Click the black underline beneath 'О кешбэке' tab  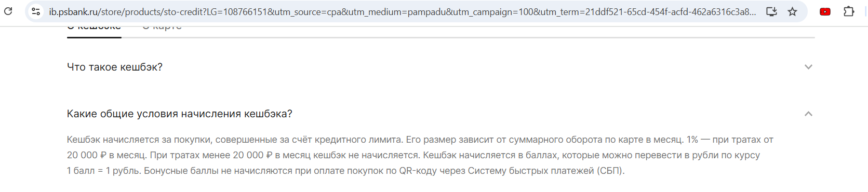(x=94, y=37)
